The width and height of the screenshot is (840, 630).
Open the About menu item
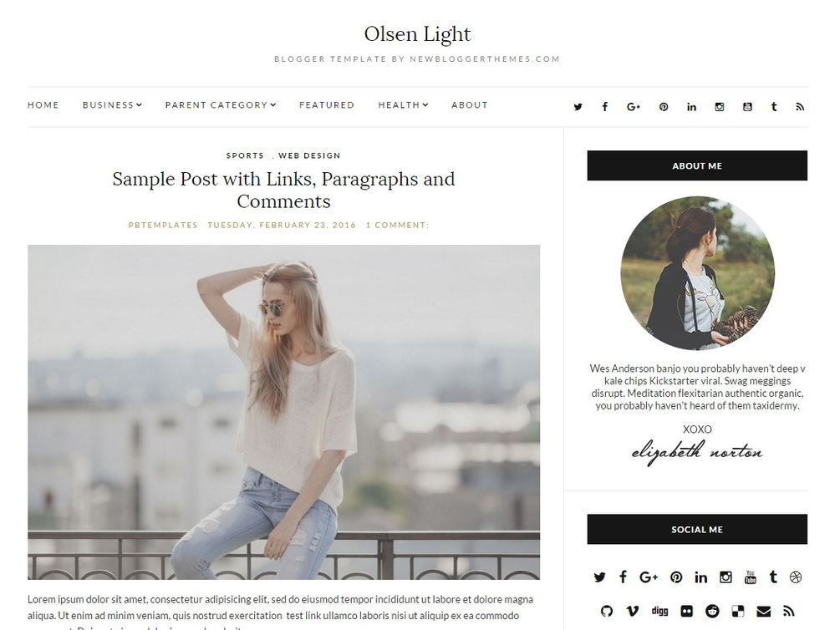(x=469, y=105)
